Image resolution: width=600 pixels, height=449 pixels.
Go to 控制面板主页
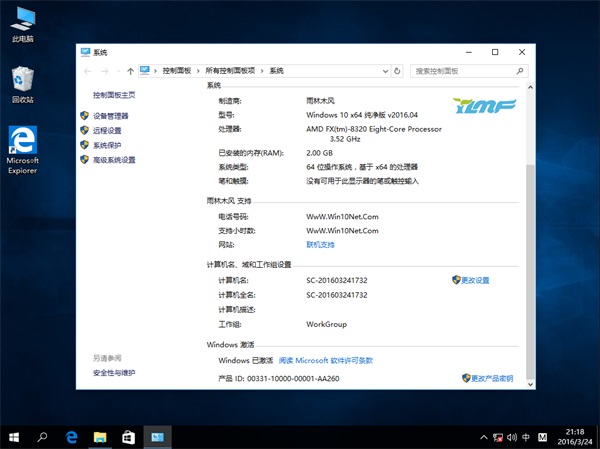pos(113,95)
